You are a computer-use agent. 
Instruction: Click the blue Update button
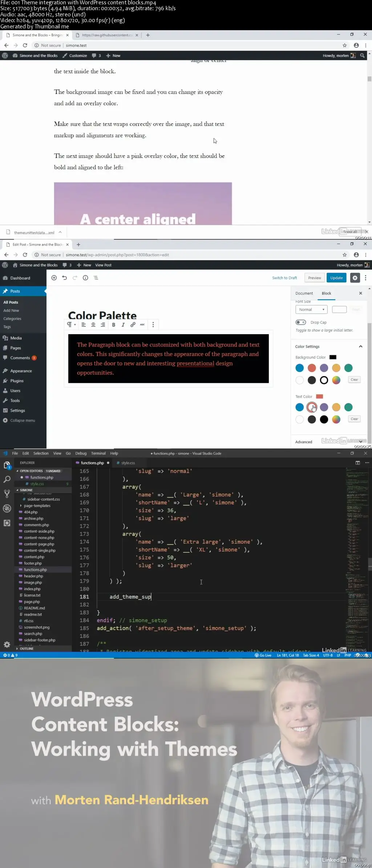(336, 278)
